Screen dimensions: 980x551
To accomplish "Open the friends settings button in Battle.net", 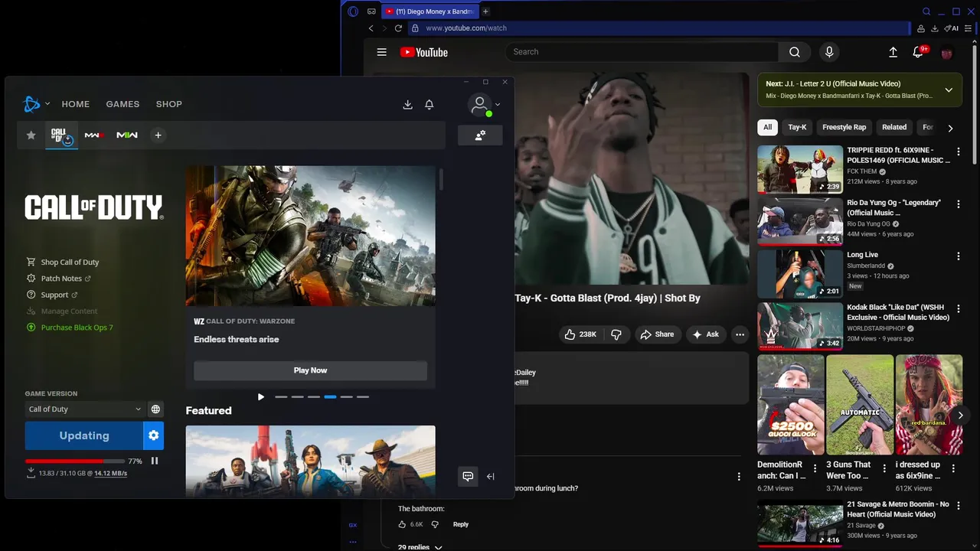I will (x=480, y=135).
